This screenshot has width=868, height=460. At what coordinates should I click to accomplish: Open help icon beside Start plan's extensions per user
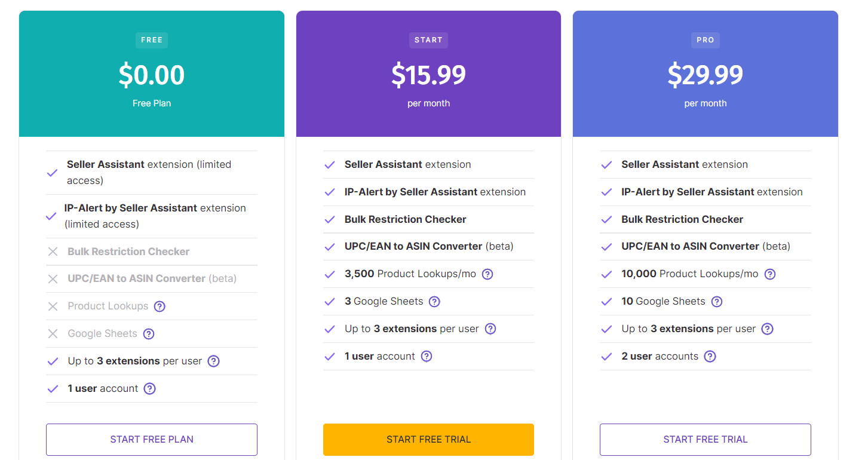pos(490,329)
